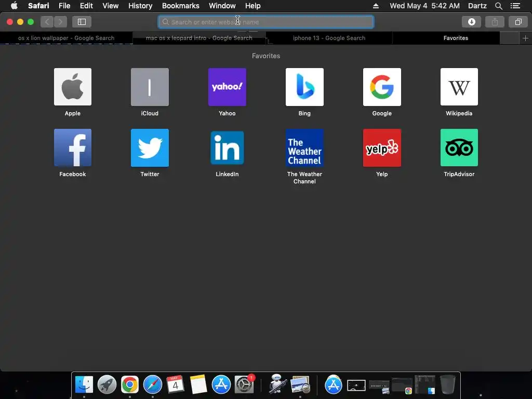Open the Twitter favorite tile
The image size is (532, 399).
click(150, 148)
